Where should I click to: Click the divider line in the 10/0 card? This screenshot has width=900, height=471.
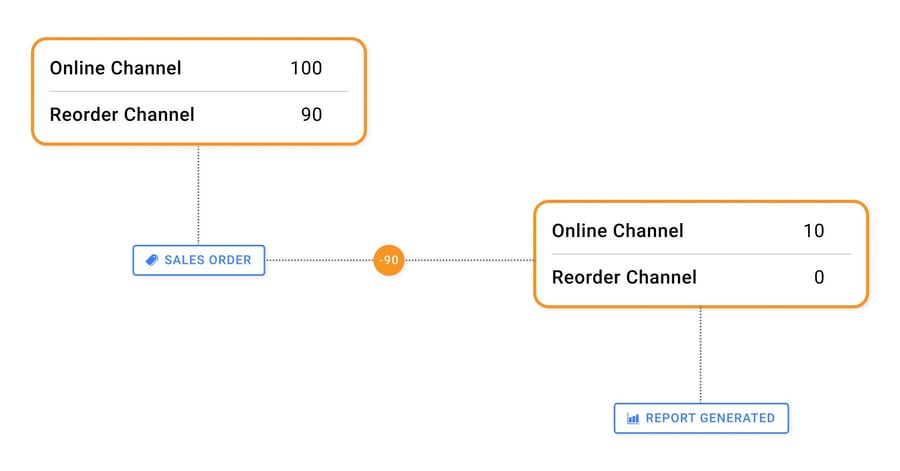point(700,254)
